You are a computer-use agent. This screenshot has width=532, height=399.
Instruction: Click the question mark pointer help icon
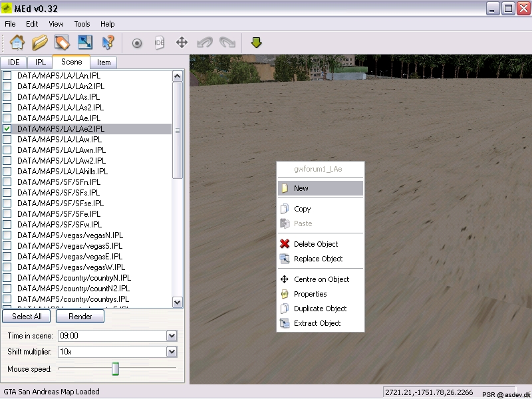[x=108, y=43]
